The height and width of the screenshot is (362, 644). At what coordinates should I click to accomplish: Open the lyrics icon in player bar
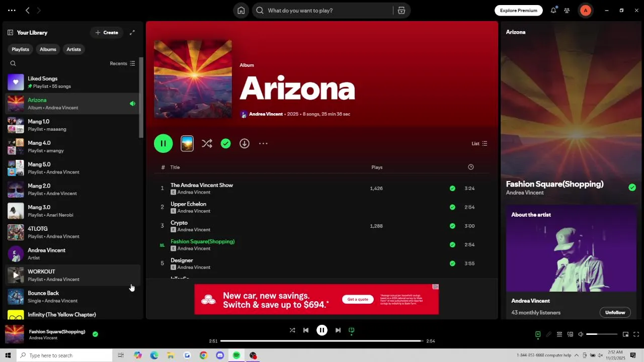point(548,334)
